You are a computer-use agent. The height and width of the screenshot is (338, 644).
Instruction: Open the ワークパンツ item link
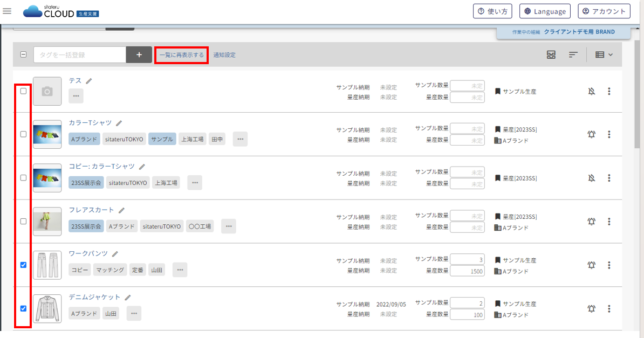(x=88, y=253)
